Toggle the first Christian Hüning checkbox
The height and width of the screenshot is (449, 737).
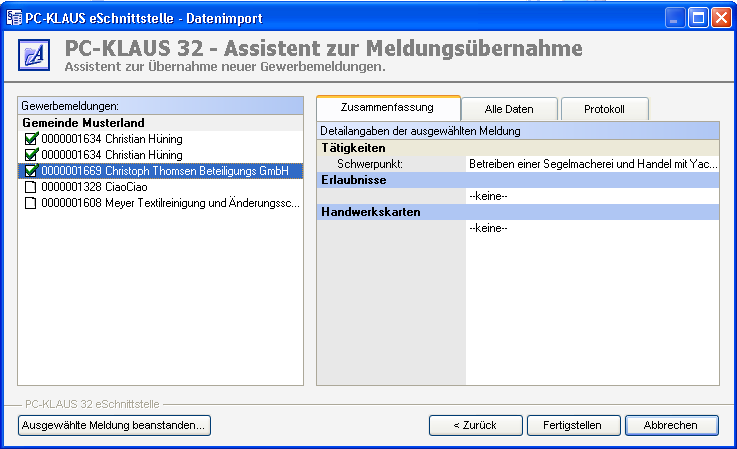coord(31,139)
